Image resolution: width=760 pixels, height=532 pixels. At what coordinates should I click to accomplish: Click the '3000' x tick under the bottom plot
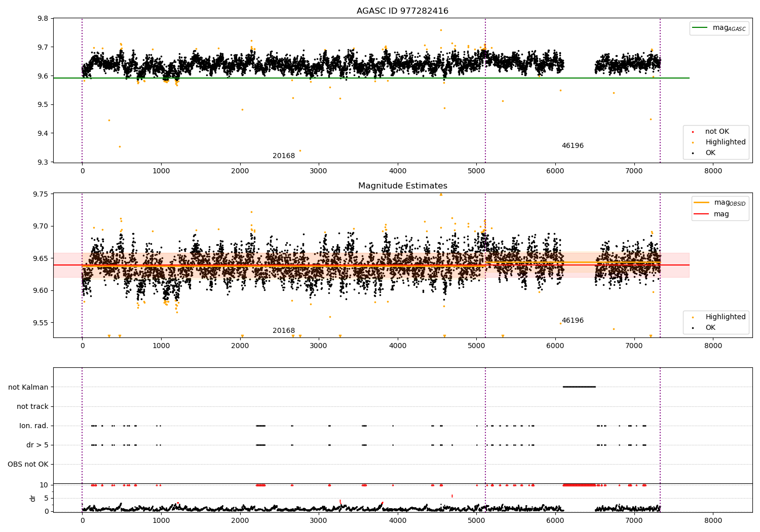point(319,520)
